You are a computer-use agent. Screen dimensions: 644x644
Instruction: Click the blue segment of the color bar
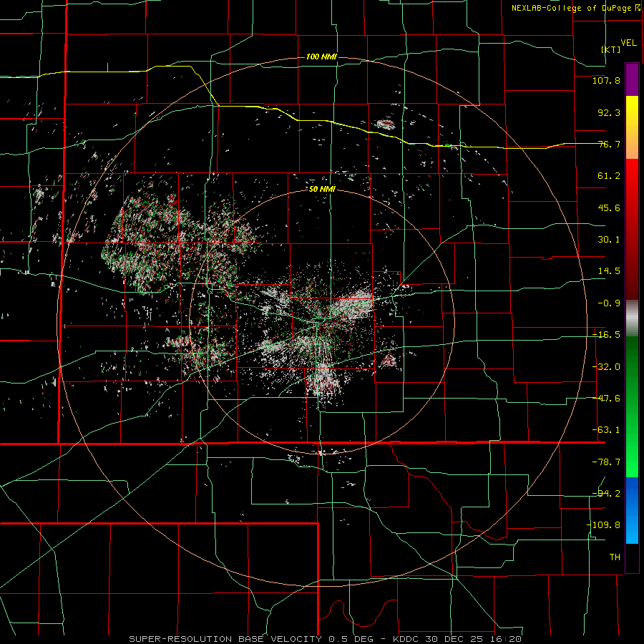click(632, 510)
